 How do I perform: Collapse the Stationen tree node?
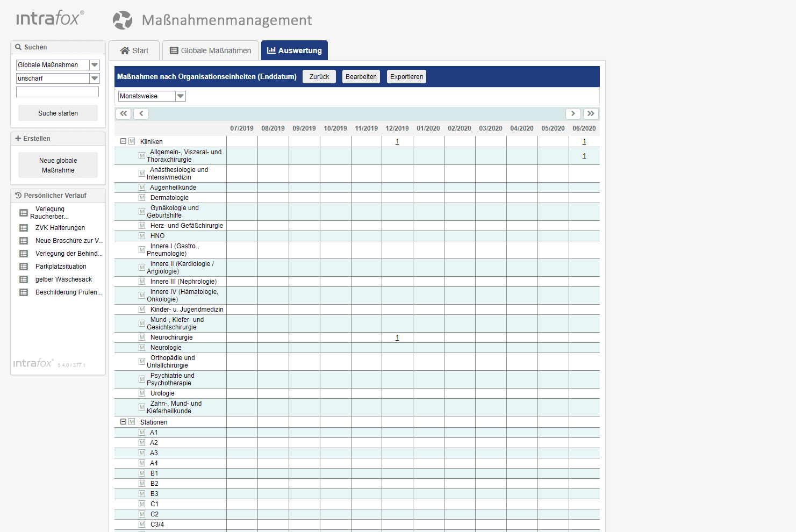(123, 422)
